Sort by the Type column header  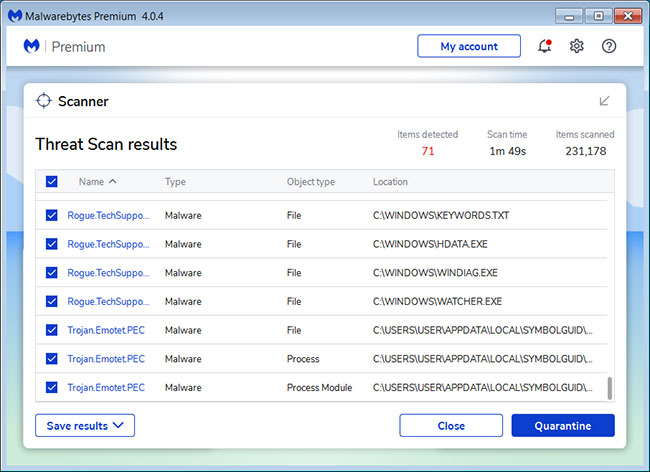pyautogui.click(x=175, y=182)
